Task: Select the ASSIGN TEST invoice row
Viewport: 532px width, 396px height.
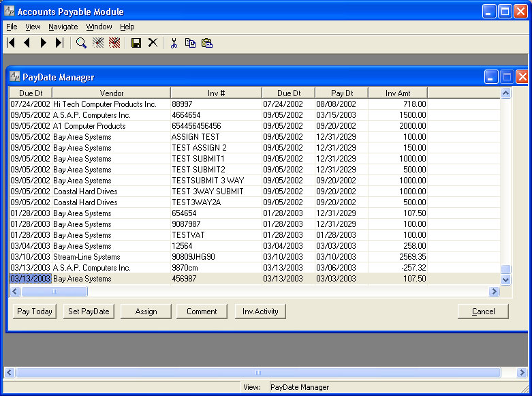Action: tap(255, 137)
